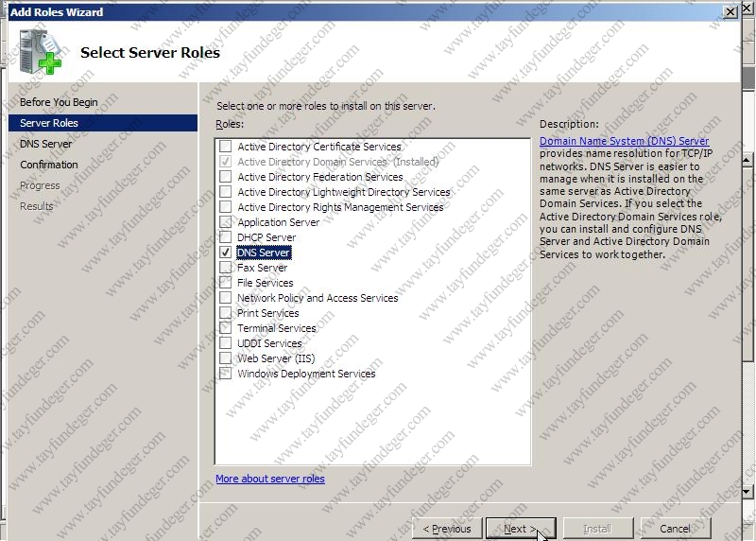Select the Terminal Services checkbox
Screen dimensions: 756x541
(x=225, y=327)
